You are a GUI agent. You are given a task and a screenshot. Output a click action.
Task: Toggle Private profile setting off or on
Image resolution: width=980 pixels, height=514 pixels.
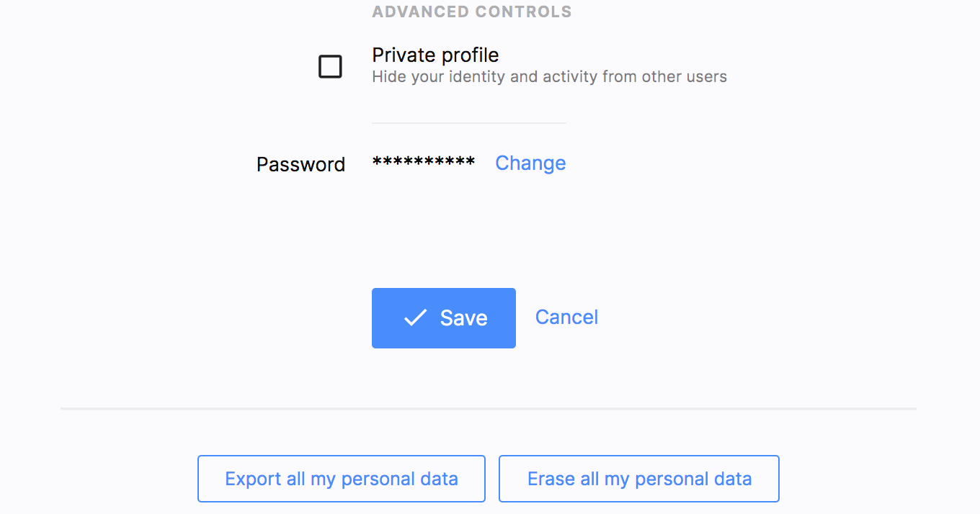pyautogui.click(x=330, y=66)
